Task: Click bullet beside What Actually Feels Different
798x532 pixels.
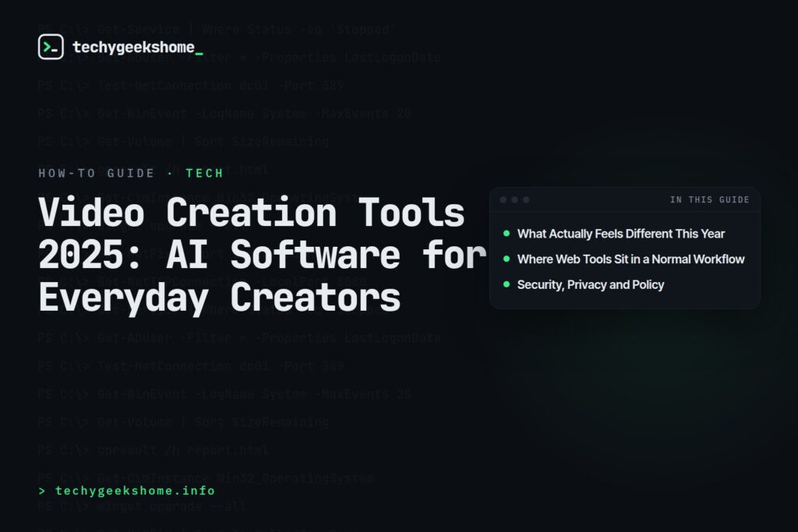Action: 507,234
